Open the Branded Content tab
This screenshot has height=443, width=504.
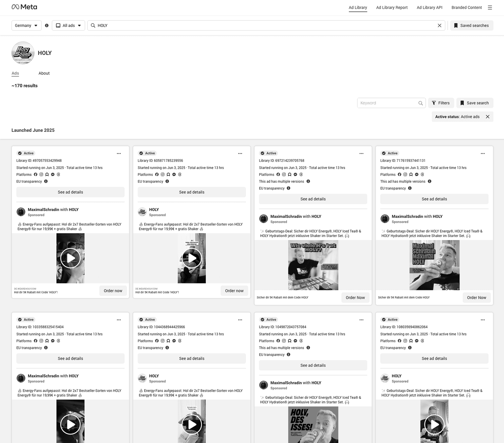point(467,7)
